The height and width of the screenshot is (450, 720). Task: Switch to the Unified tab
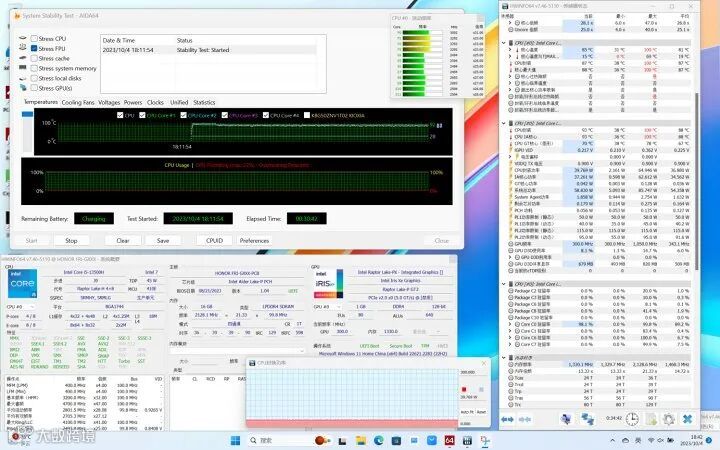[x=179, y=102]
